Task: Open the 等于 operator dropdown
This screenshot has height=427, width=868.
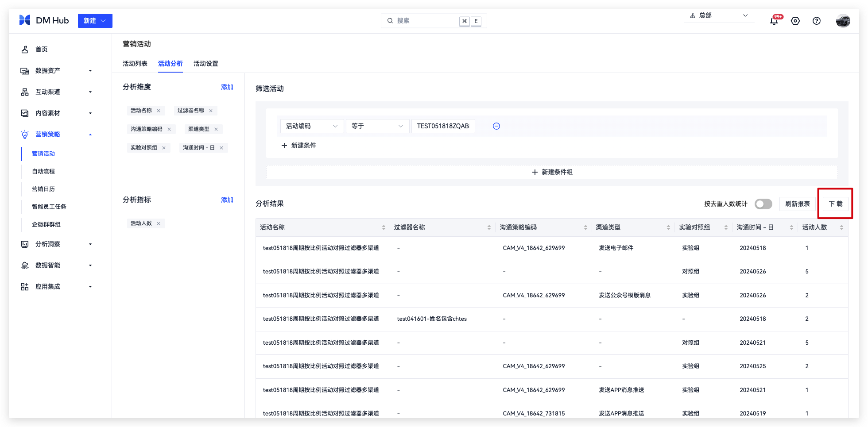Action: pos(378,126)
